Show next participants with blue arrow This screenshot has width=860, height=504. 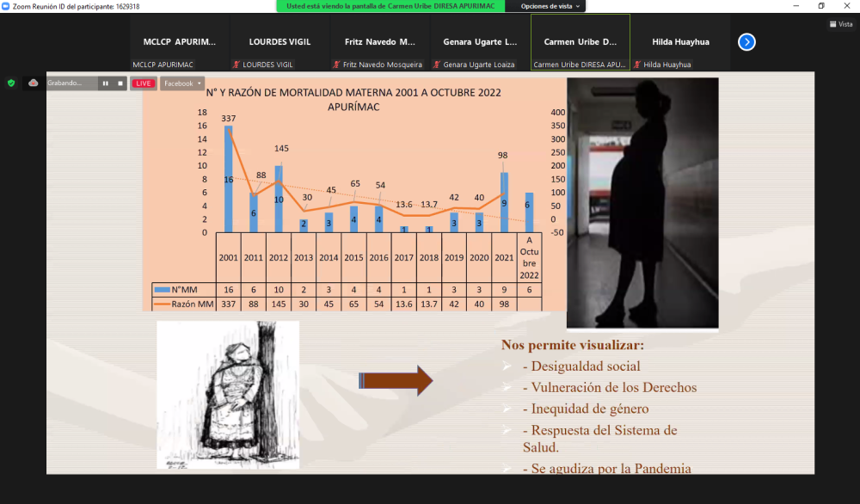[746, 41]
